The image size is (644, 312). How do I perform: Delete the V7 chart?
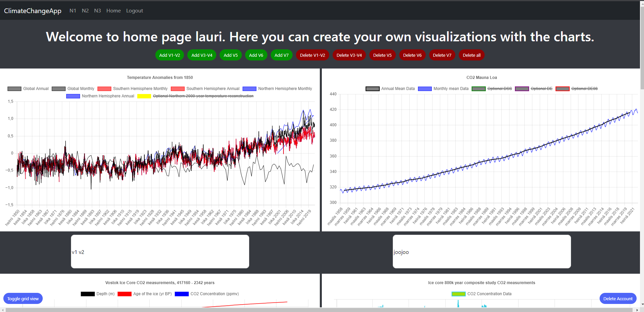[442, 55]
